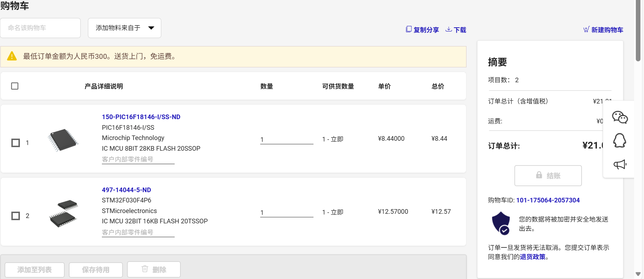The height and width of the screenshot is (279, 644).
Task: Open the QQ support penguin icon
Action: [x=620, y=140]
